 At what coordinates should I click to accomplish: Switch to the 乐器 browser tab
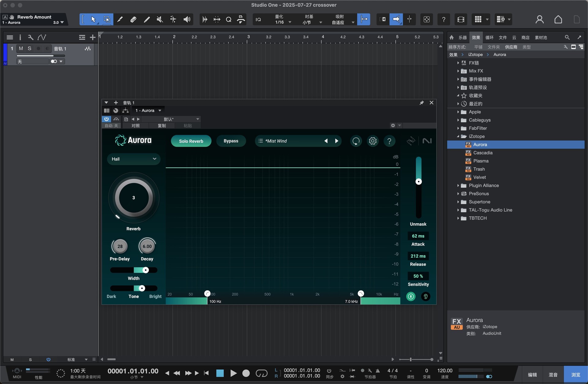pyautogui.click(x=462, y=37)
